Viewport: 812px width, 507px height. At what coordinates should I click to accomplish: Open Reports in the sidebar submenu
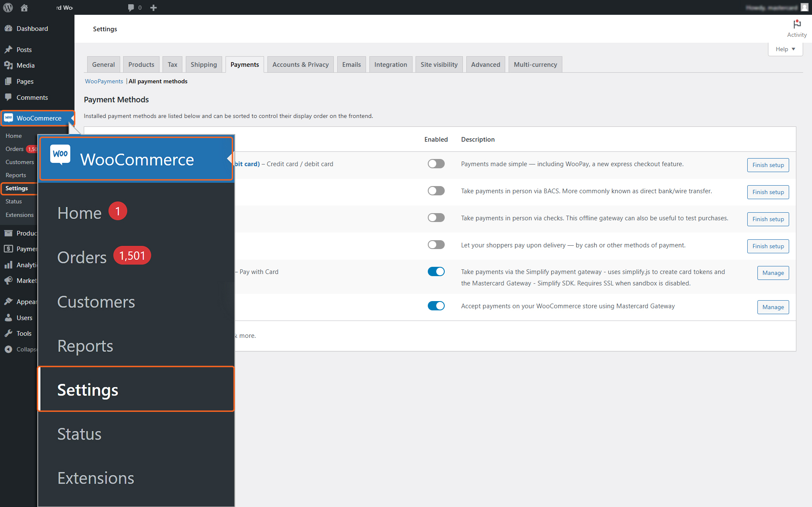[x=16, y=175]
